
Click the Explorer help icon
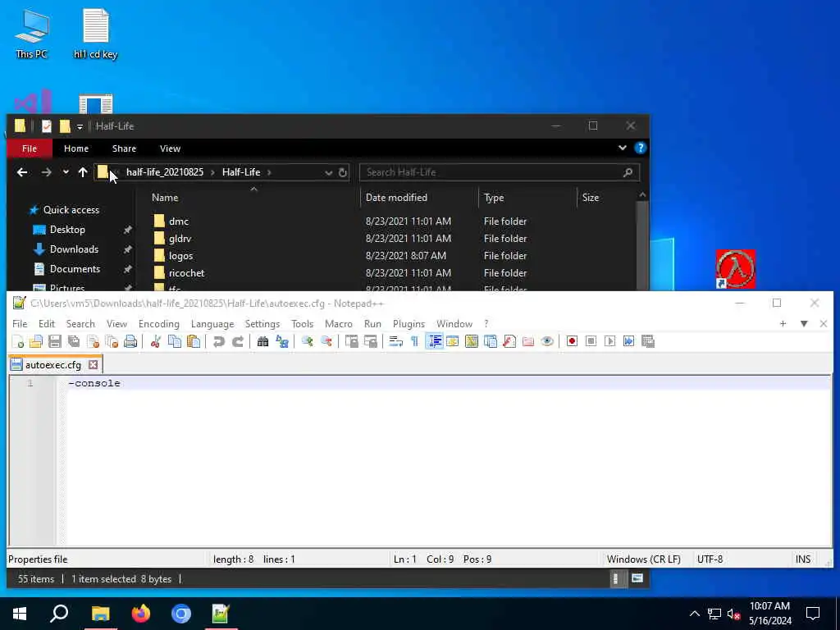click(640, 148)
